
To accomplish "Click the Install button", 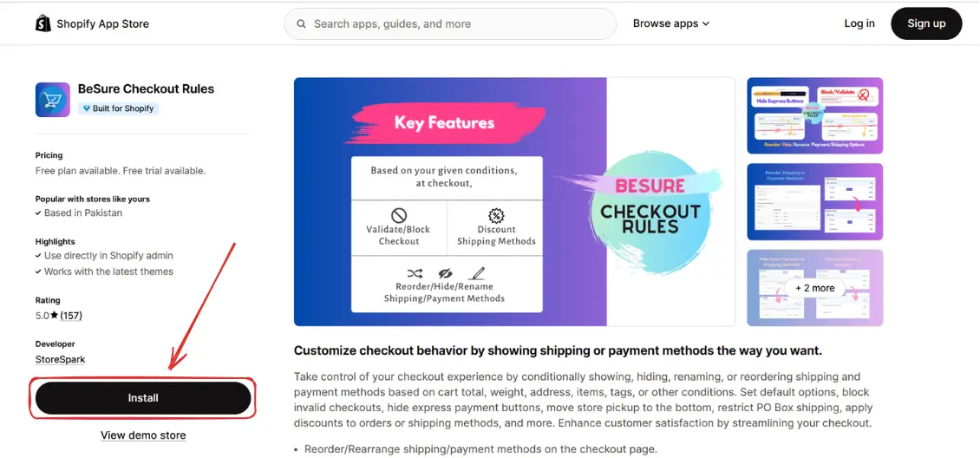I will point(143,398).
